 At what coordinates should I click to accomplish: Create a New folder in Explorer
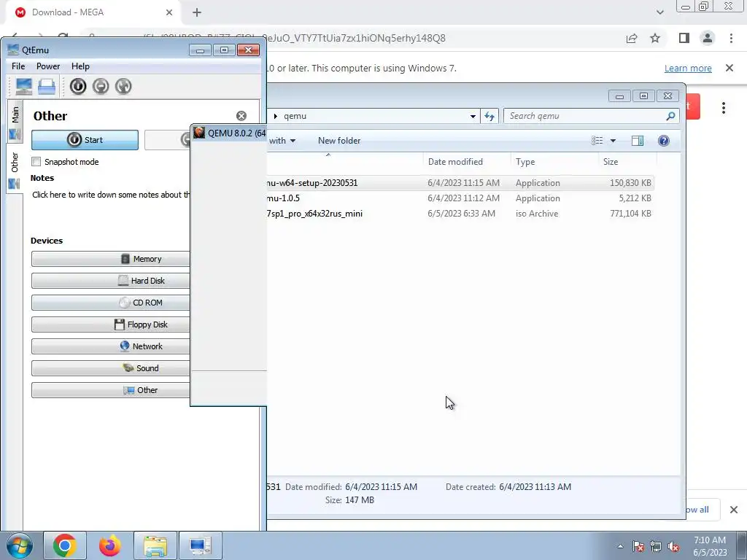tap(339, 141)
